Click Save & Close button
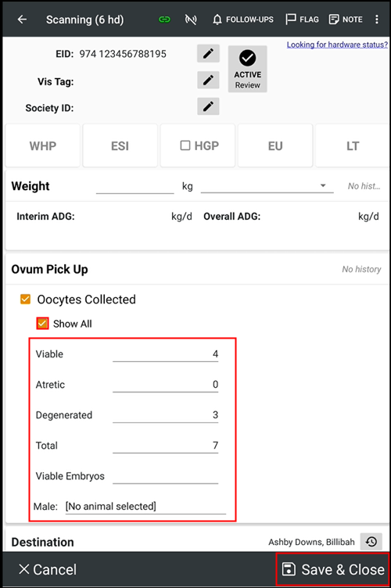The width and height of the screenshot is (391, 588). coord(332,569)
